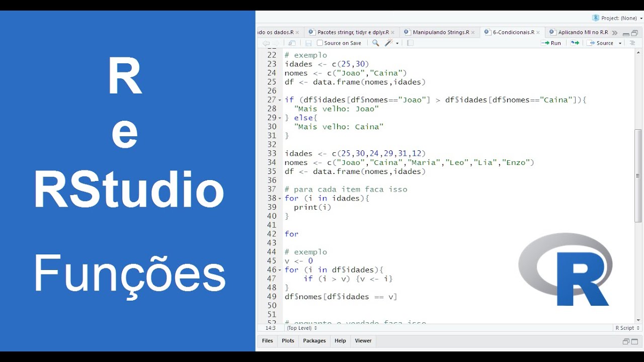Run the current line or selection
Screen dimensions: 644x362
pos(551,43)
